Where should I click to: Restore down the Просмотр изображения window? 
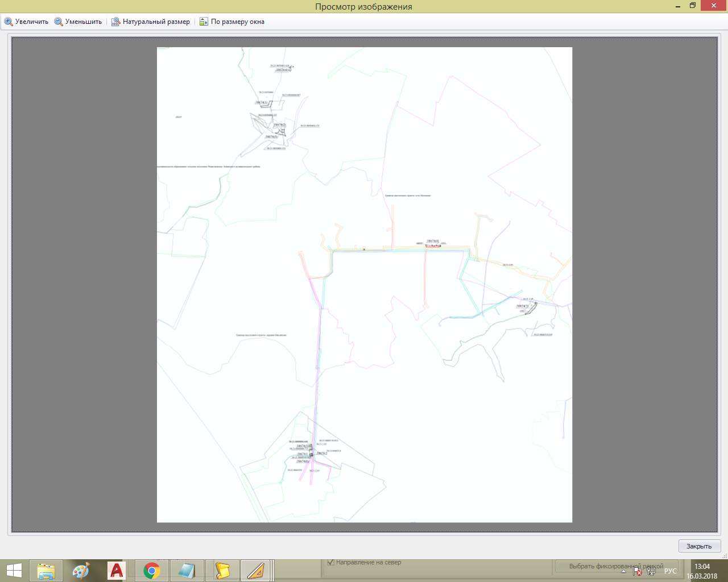tap(693, 6)
